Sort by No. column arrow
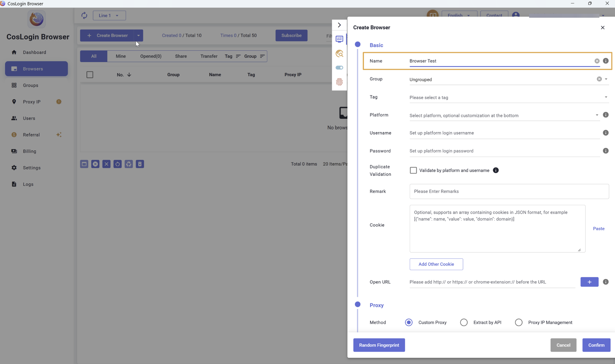The width and height of the screenshot is (615, 364). 129,75
